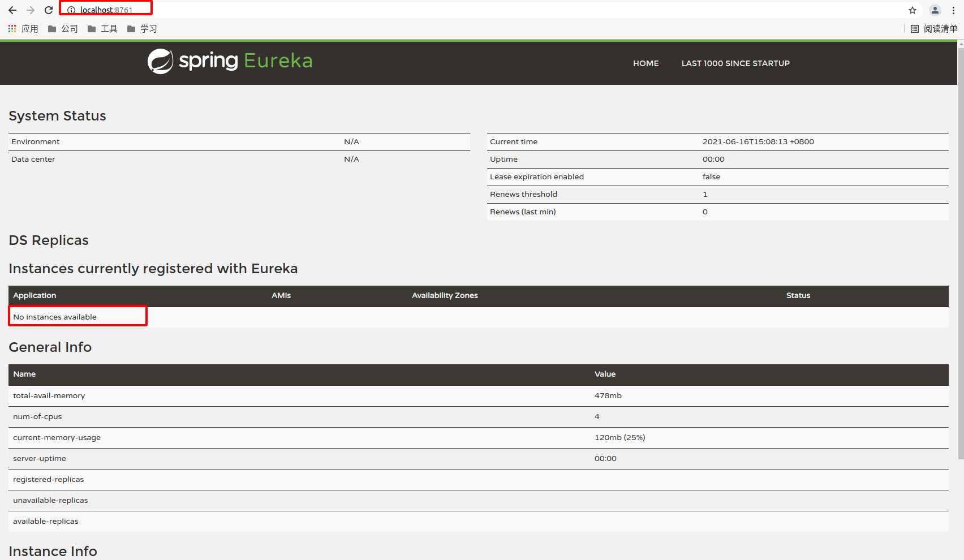
Task: Click the current-memory-usage row name
Action: pyautogui.click(x=57, y=438)
